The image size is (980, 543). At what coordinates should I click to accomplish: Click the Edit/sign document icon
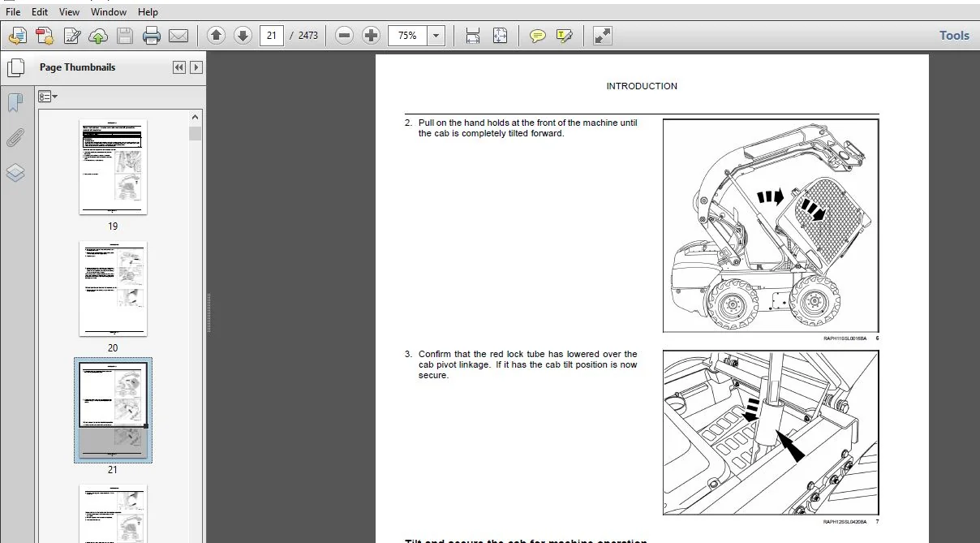[x=72, y=36]
